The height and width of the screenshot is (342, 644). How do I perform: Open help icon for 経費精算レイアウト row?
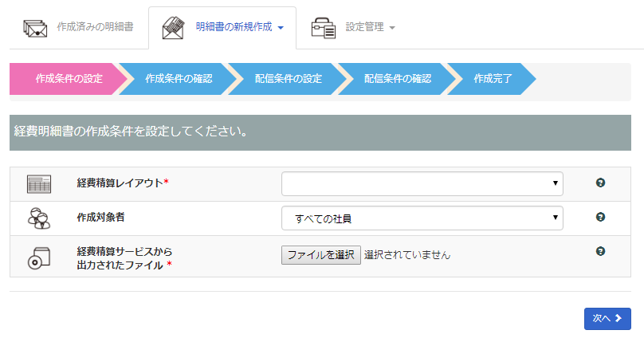click(x=600, y=183)
